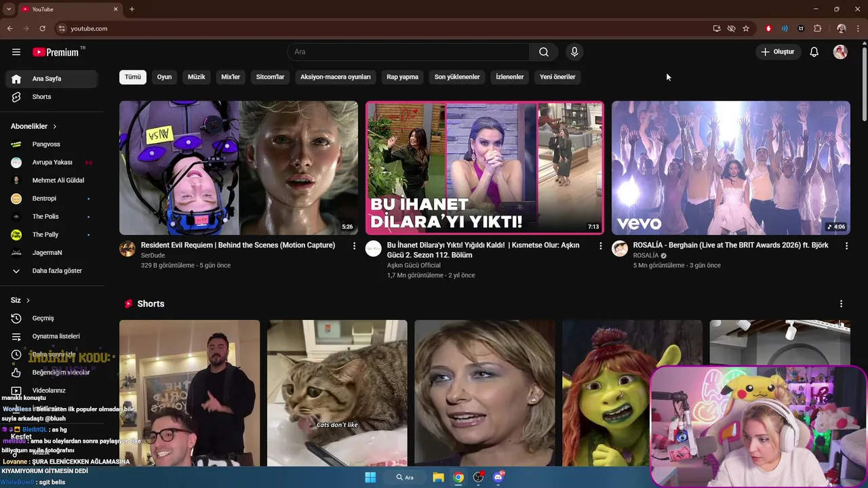This screenshot has width=868, height=488.
Task: Select the Tümü filter chip
Action: pyautogui.click(x=133, y=77)
